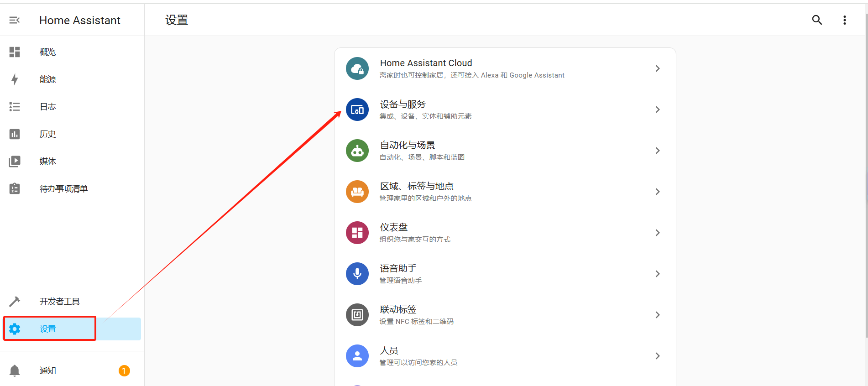868x386 pixels.
Task: Open the Home Assistant Cloud settings entry
Action: (x=505, y=68)
